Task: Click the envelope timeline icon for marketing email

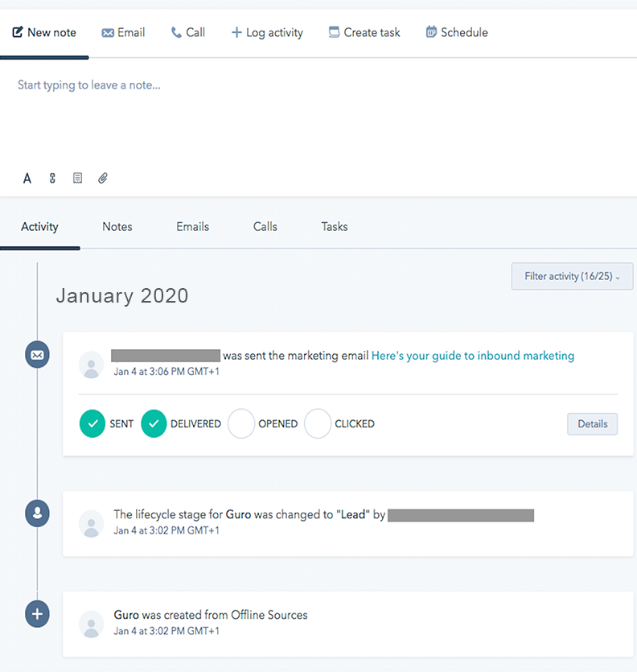Action: (x=37, y=354)
